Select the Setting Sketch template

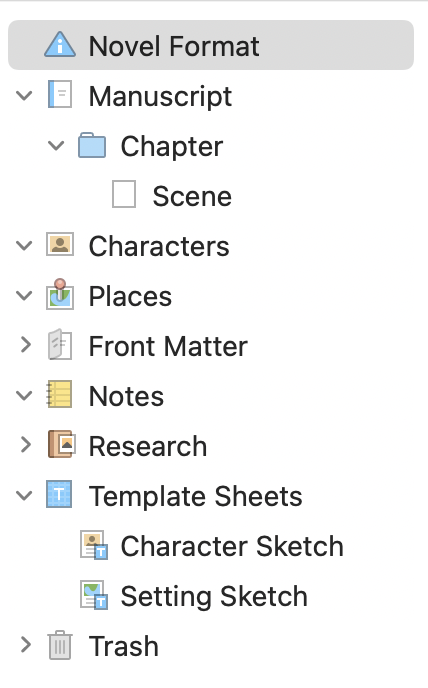coord(194,595)
